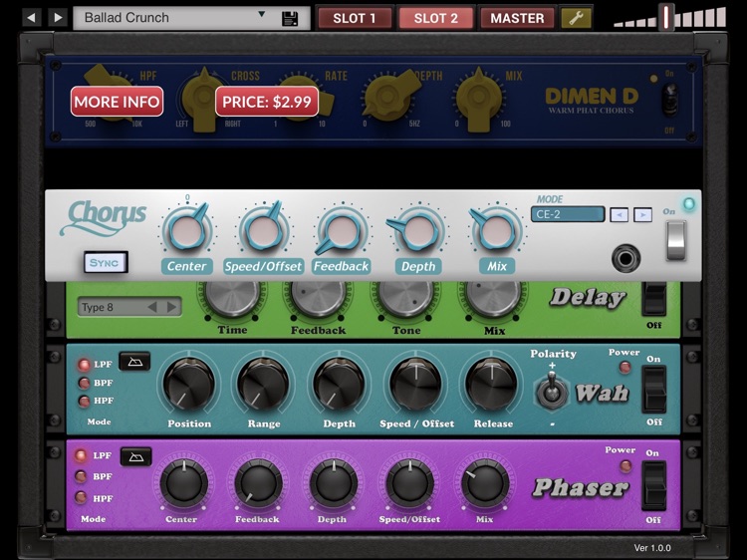Click the Delay Type 8 field
Screen dimensions: 747x560
129,307
